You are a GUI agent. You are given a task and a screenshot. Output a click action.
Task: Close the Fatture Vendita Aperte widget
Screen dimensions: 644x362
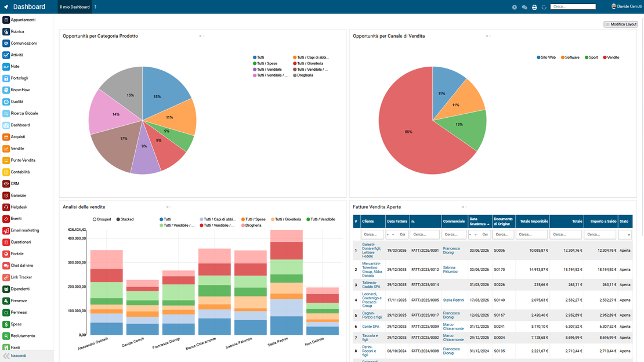click(463, 207)
